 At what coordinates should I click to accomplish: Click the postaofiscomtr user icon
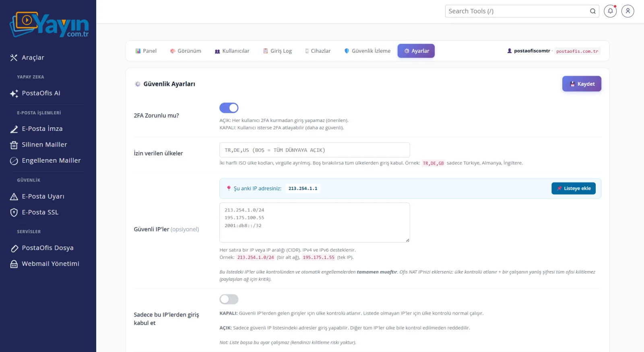510,51
